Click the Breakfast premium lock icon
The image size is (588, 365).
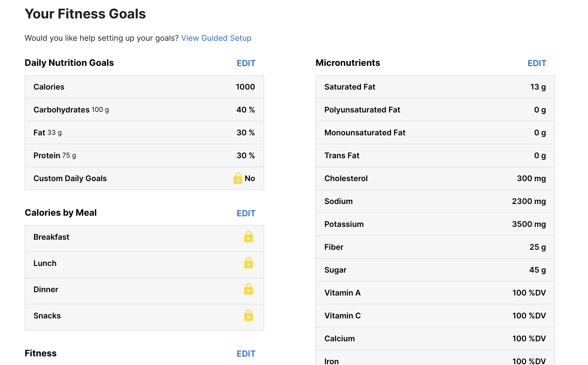tap(248, 237)
